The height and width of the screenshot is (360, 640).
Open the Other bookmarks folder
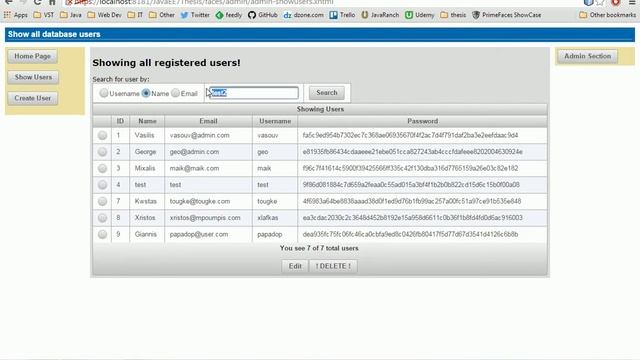click(x=607, y=15)
